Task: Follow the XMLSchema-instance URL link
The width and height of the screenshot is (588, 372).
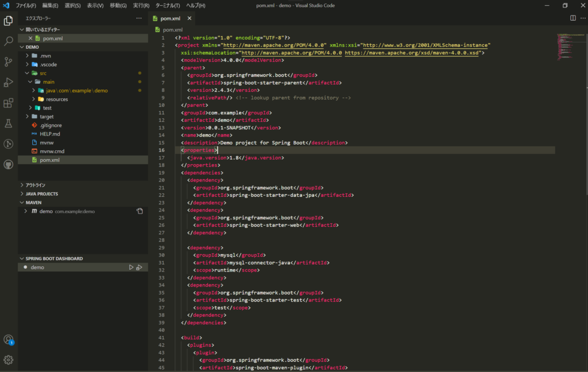Action: tap(425, 45)
